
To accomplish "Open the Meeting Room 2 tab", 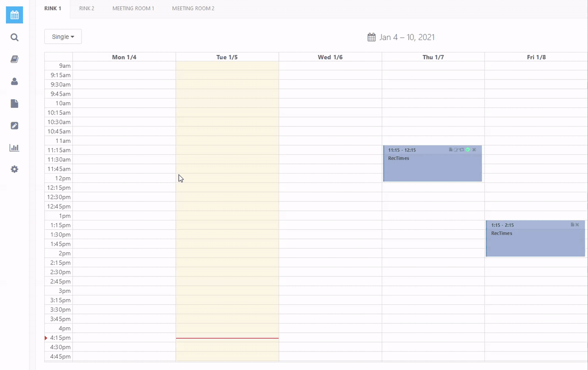I will point(193,8).
